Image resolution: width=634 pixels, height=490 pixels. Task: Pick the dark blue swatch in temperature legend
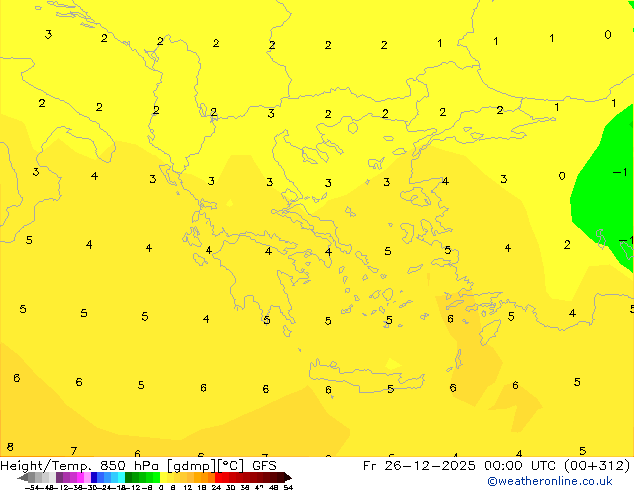click(x=94, y=477)
